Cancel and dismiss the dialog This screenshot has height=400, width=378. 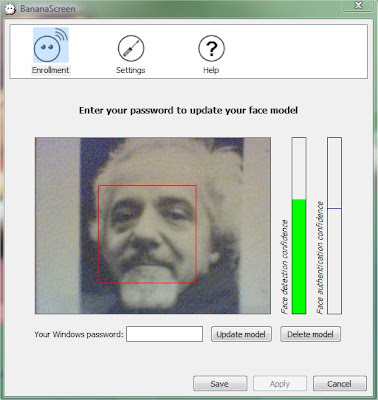pyautogui.click(x=340, y=384)
